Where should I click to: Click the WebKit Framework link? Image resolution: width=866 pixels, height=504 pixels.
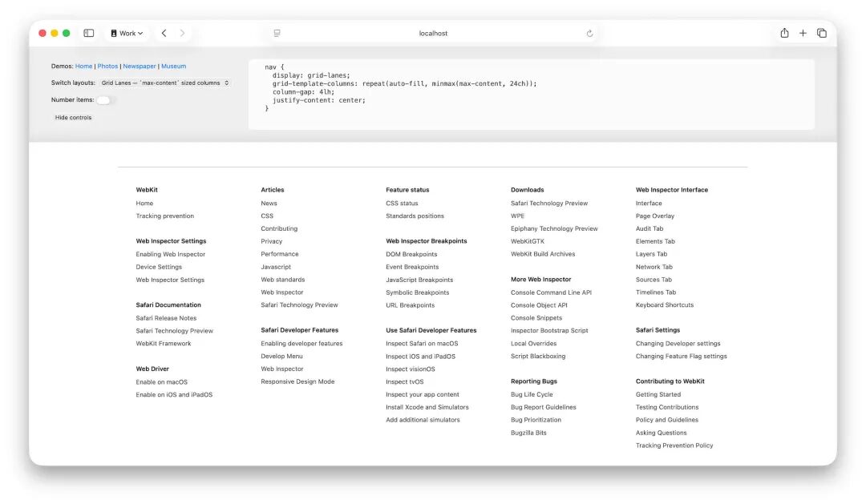164,344
